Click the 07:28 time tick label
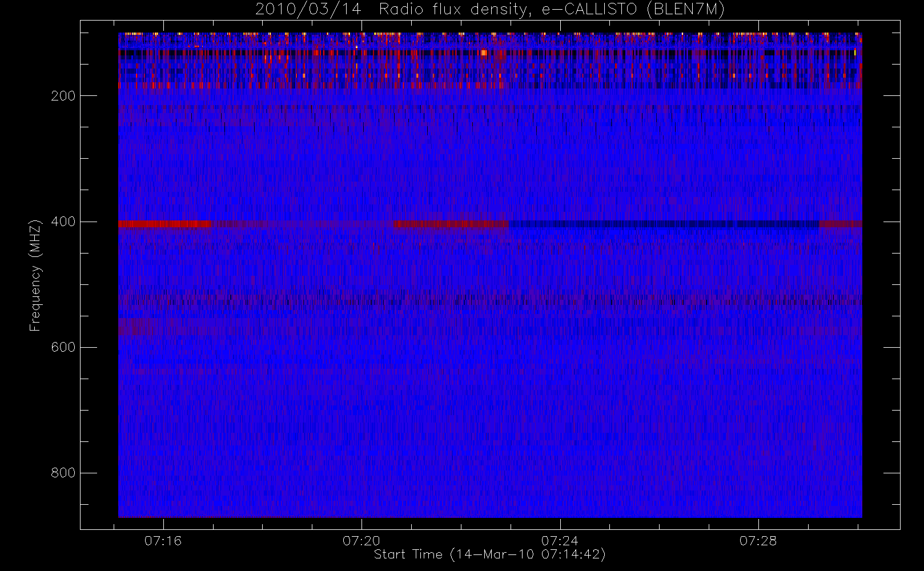 pyautogui.click(x=758, y=541)
